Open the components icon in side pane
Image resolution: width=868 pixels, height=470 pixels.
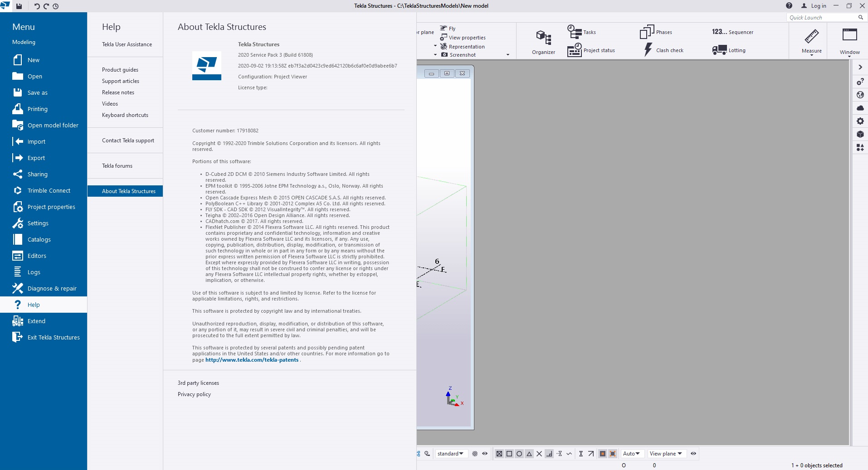[x=860, y=147]
